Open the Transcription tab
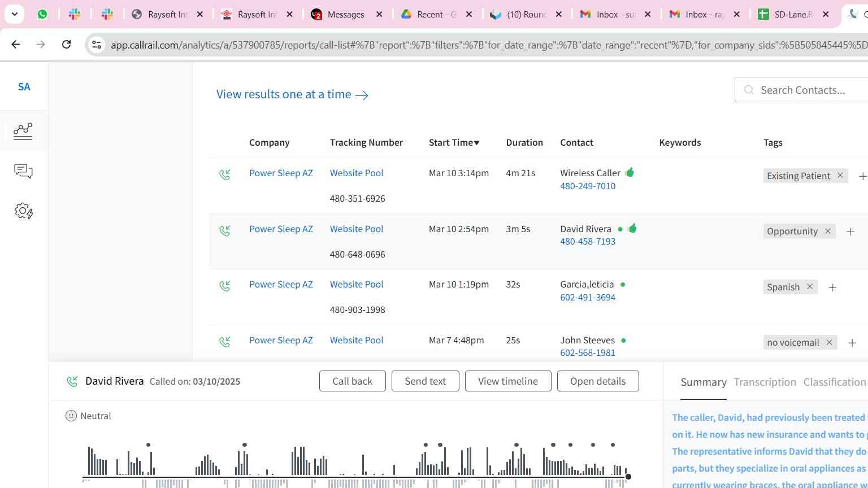868x488 pixels. (765, 382)
